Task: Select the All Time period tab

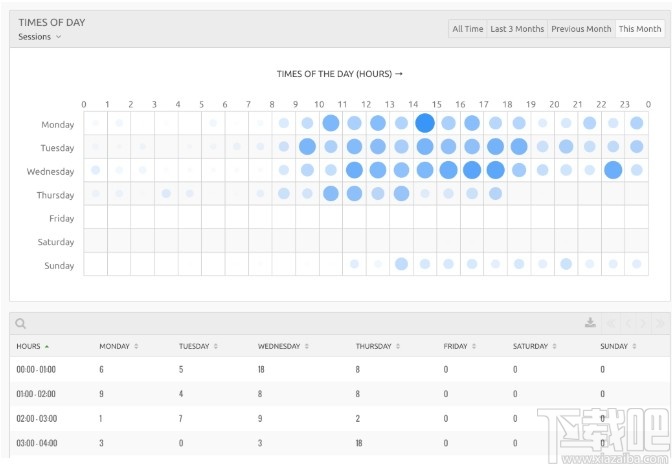Action: click(x=467, y=29)
